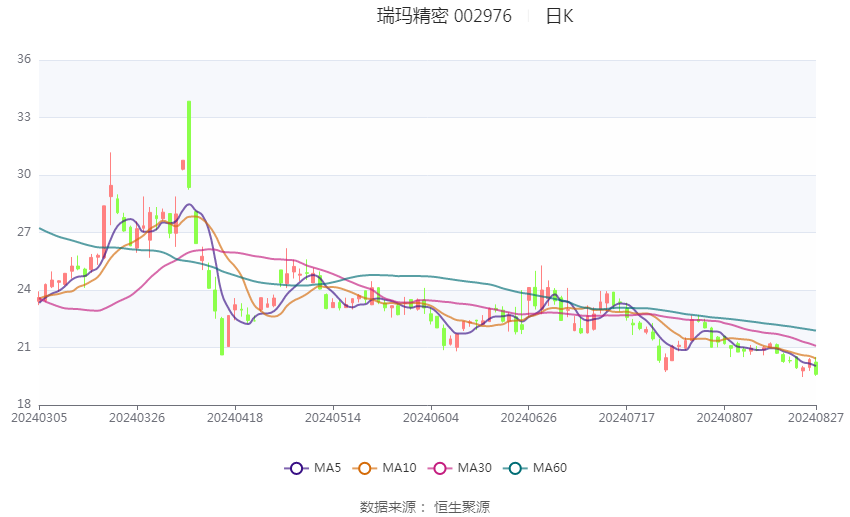Click the y-axis value 27

pos(24,232)
